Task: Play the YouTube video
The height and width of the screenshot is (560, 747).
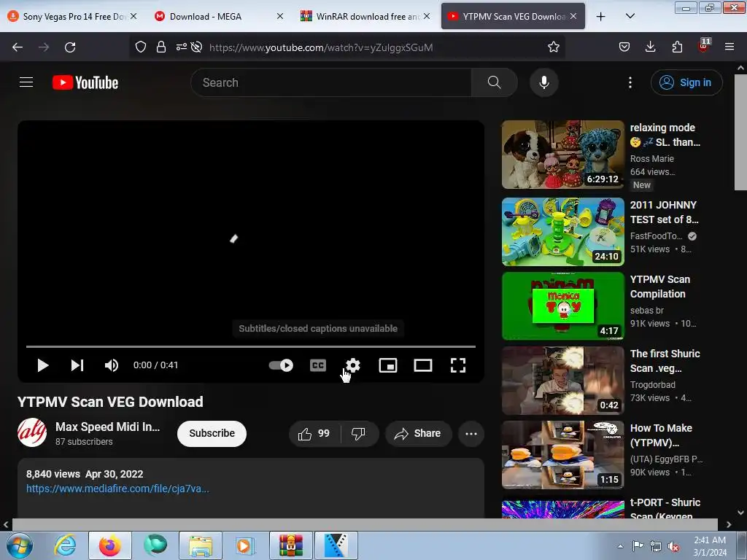Action: 43,365
